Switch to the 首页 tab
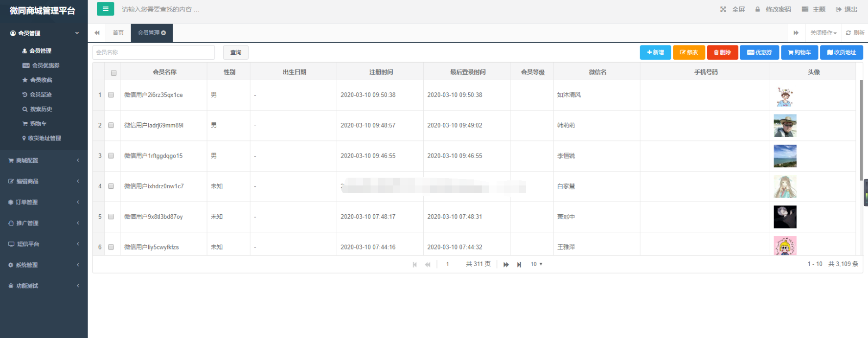The height and width of the screenshot is (338, 868). click(118, 33)
